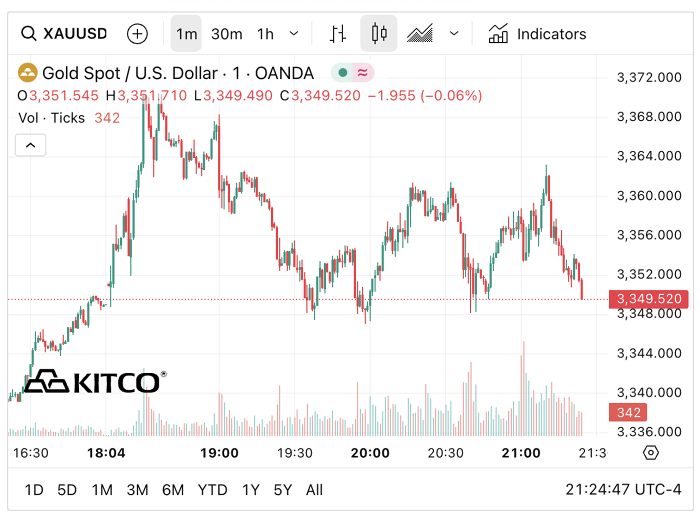Image resolution: width=700 pixels, height=518 pixels.
Task: Open the Indicators panel
Action: [538, 34]
